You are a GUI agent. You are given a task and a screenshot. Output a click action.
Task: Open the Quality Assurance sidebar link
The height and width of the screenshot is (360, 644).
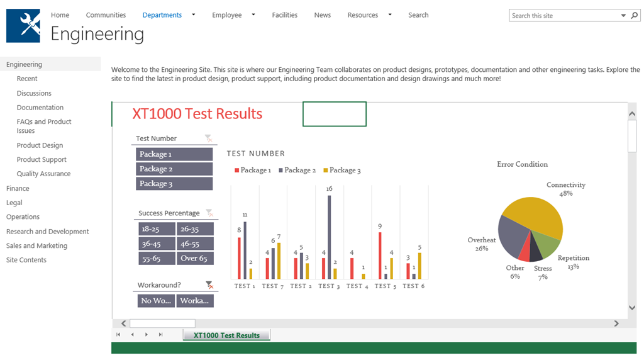tap(43, 174)
